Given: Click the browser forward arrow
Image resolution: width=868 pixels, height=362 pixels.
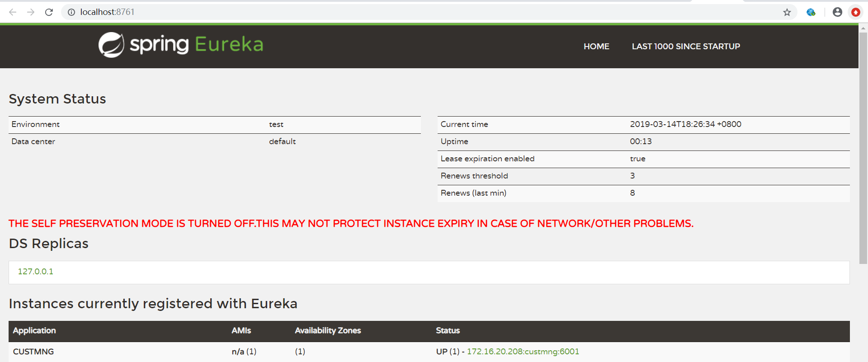Looking at the screenshot, I should tap(31, 12).
